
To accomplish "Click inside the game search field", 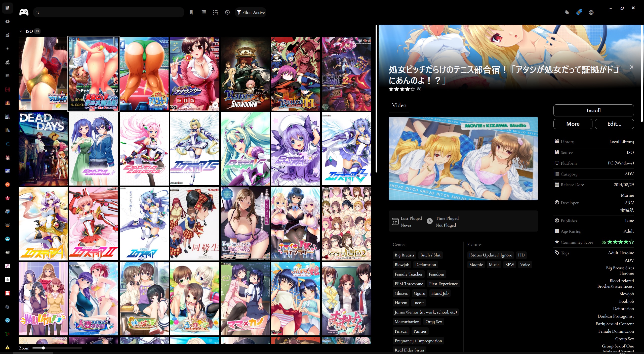I will (111, 12).
